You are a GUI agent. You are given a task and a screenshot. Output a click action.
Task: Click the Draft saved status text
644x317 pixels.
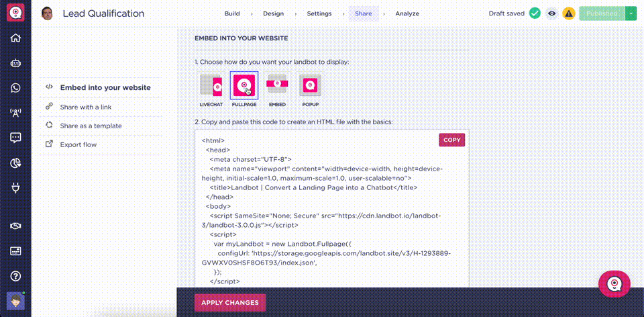506,13
